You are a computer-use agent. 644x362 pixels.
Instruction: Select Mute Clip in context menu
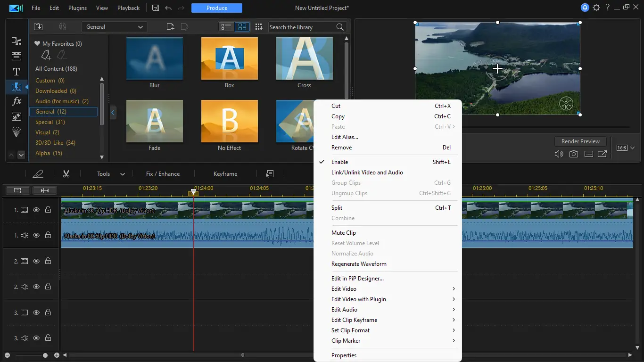click(x=343, y=233)
